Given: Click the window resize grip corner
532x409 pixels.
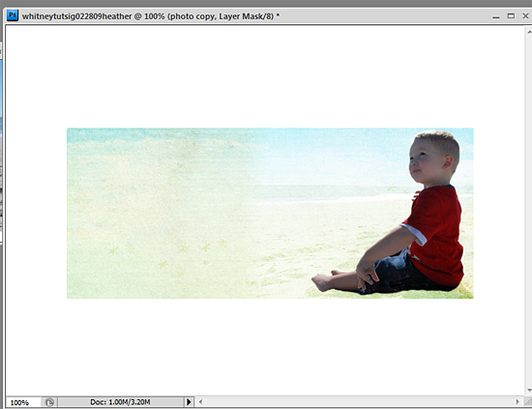Looking at the screenshot, I should coord(528,402).
